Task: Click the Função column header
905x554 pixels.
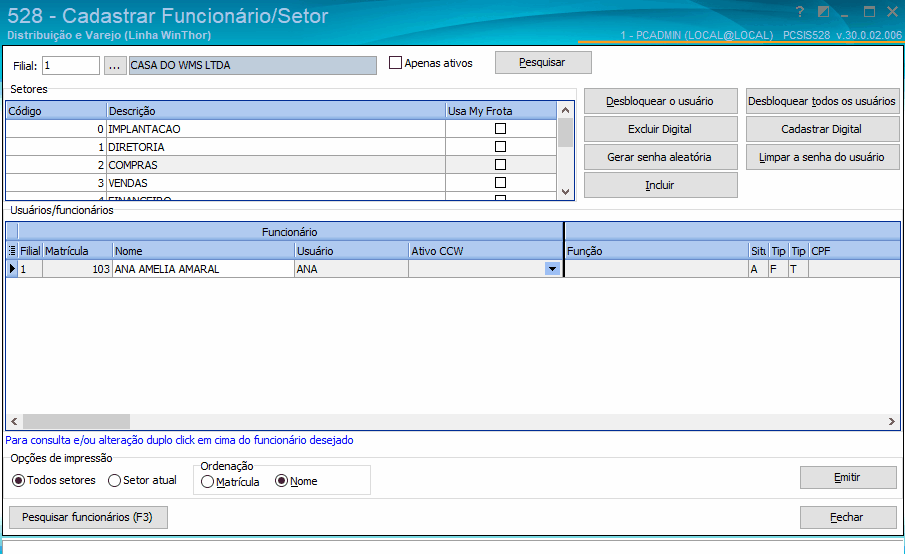Action: click(656, 251)
